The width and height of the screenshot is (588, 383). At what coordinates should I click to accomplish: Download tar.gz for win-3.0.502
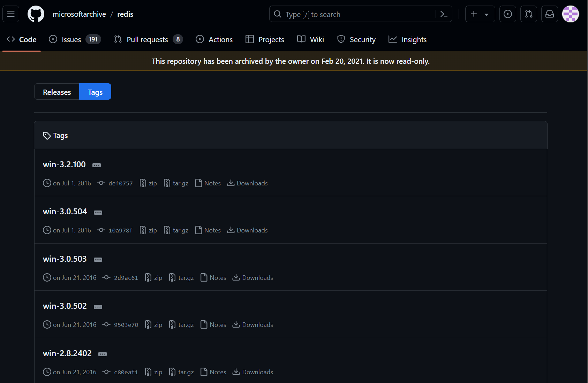coord(181,324)
